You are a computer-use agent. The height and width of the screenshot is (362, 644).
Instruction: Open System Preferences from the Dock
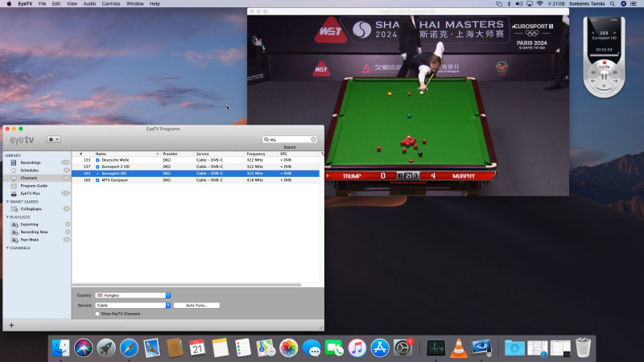click(402, 348)
